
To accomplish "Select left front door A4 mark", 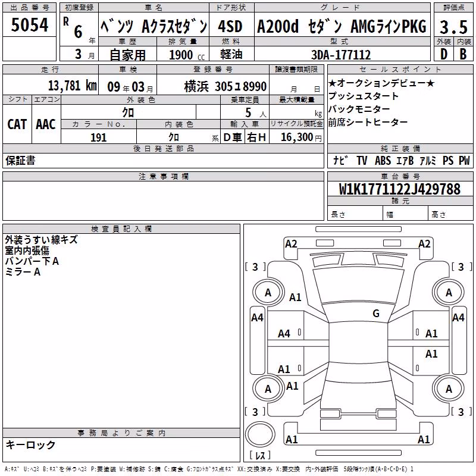I will [284, 334].
